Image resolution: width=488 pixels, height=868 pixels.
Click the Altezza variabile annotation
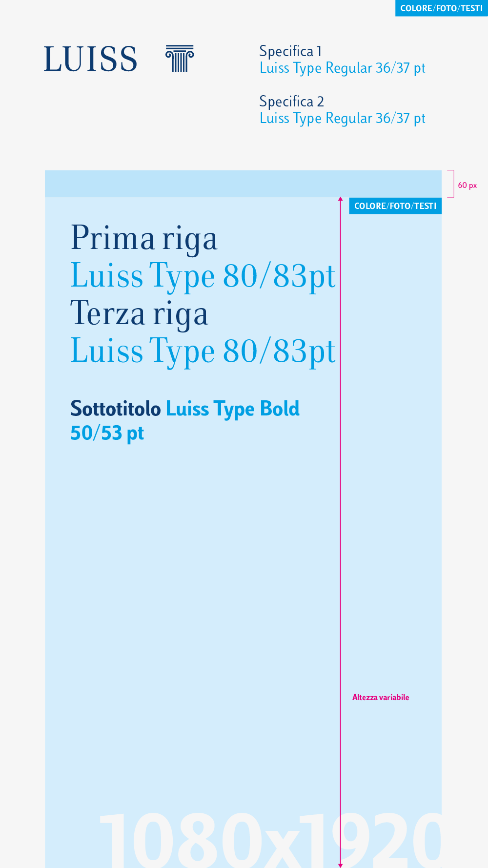[x=381, y=698]
